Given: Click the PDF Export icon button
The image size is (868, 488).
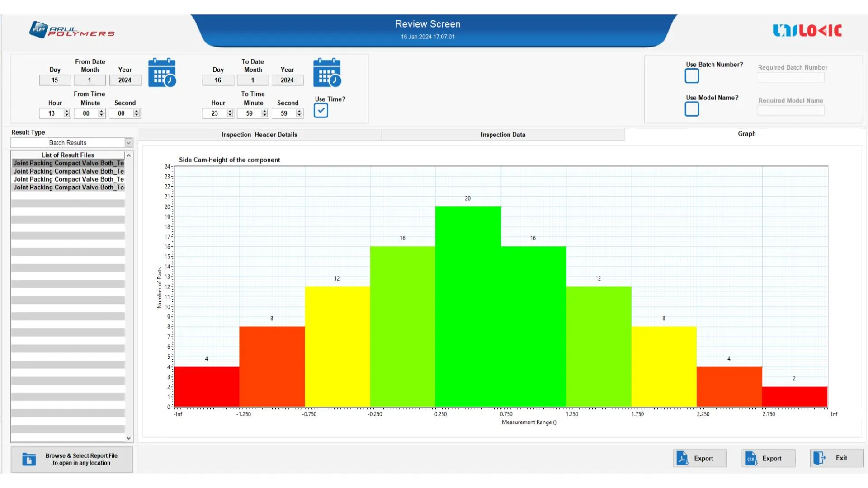Looking at the screenshot, I should point(682,458).
